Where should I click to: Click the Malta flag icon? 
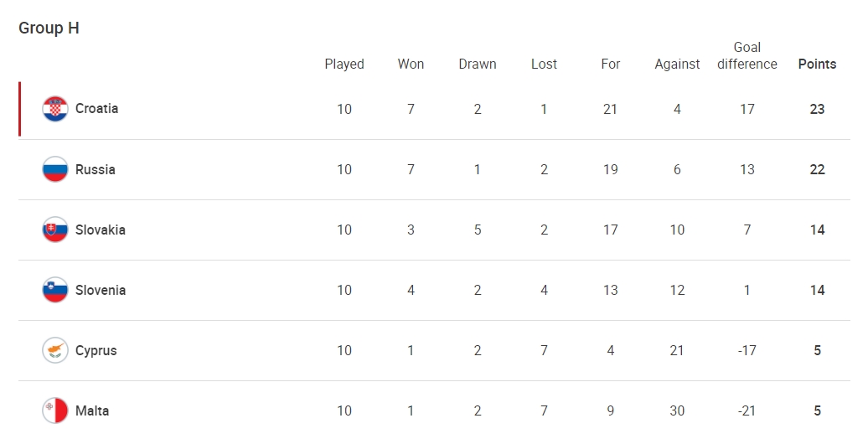point(55,410)
